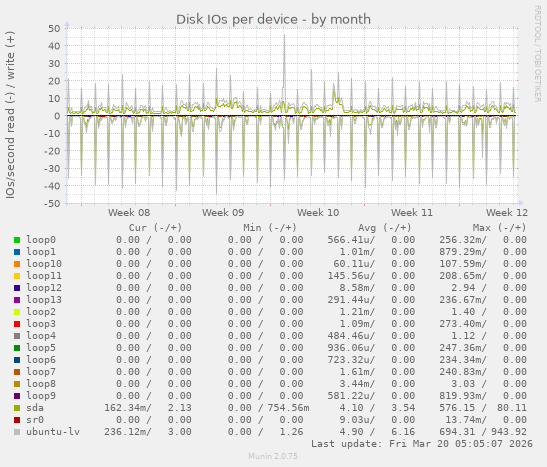
Task: Click the dark blue loop12 legend swatch
Action: pyautogui.click(x=17, y=288)
